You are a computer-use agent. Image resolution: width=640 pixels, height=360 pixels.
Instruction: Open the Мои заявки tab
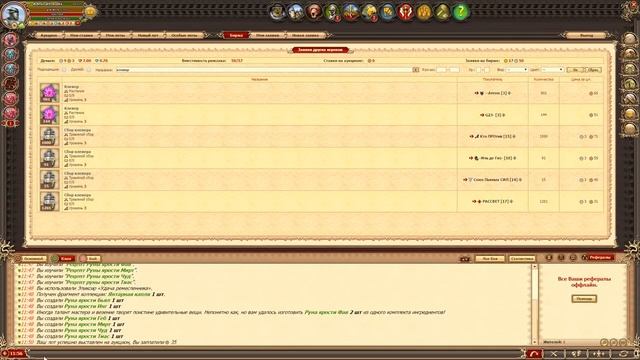pos(267,36)
